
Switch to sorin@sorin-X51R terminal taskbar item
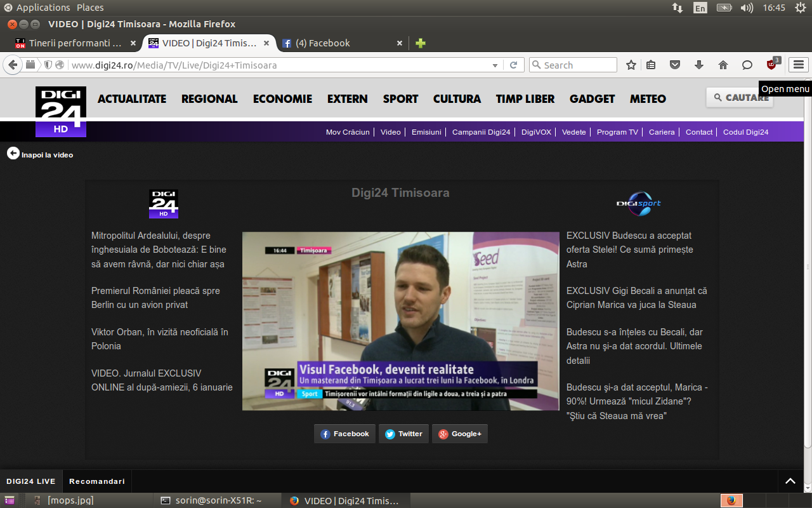pos(218,500)
